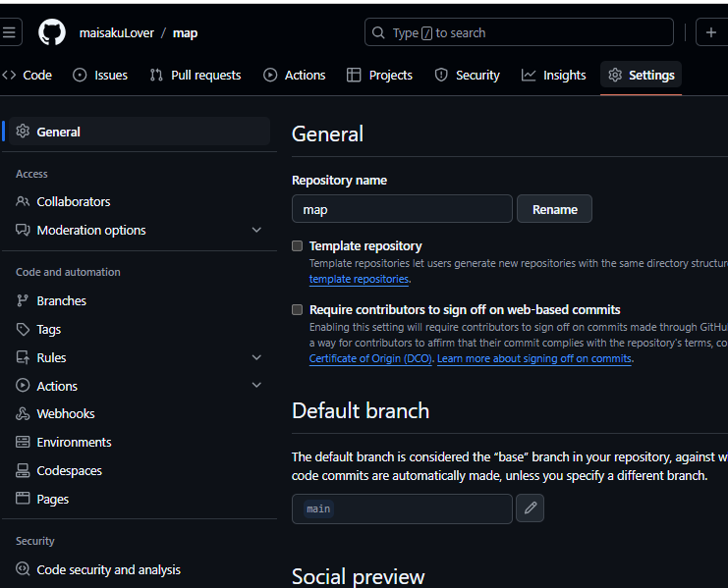
Task: Follow Learn more about signing off link
Action: 533,359
